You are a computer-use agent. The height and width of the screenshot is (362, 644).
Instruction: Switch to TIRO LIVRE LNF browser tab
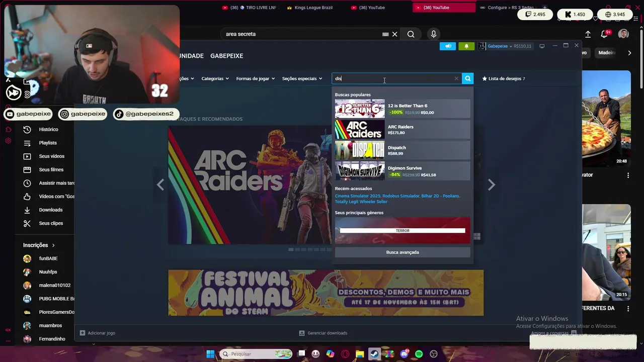point(250,8)
